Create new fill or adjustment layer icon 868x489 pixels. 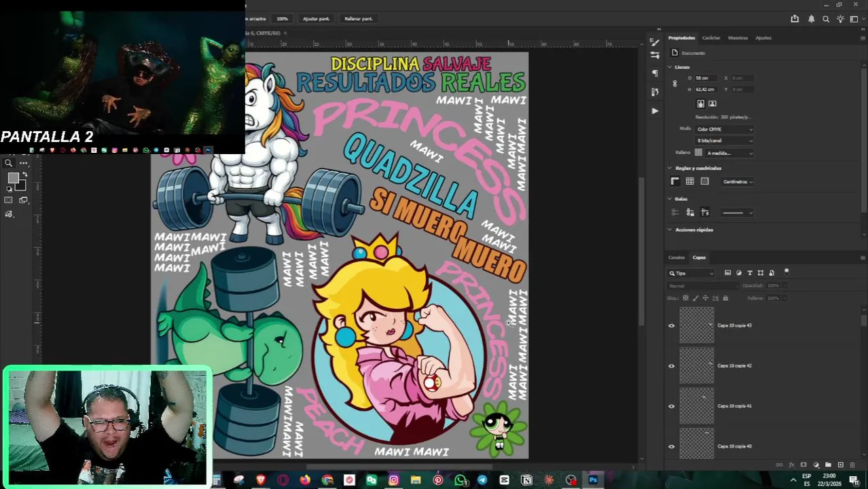click(x=816, y=465)
